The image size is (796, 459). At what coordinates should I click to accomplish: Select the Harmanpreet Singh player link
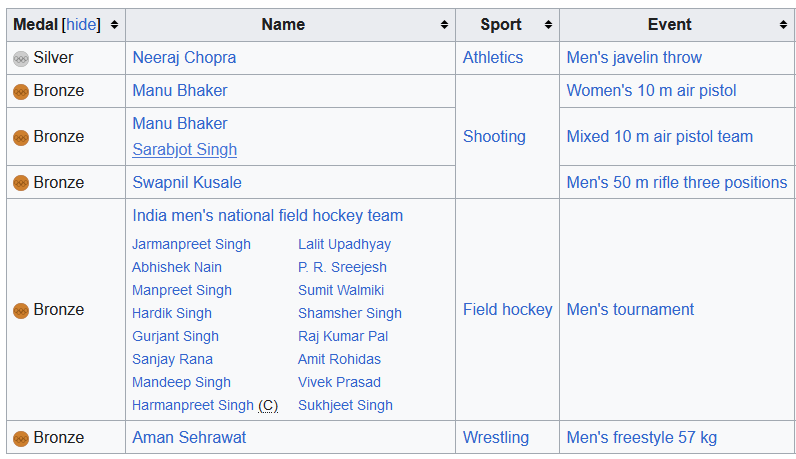pos(193,406)
